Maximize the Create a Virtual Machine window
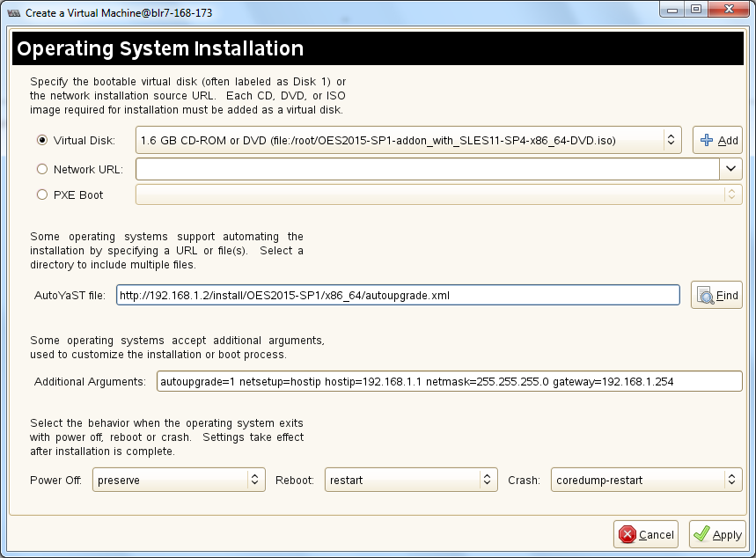 695,10
